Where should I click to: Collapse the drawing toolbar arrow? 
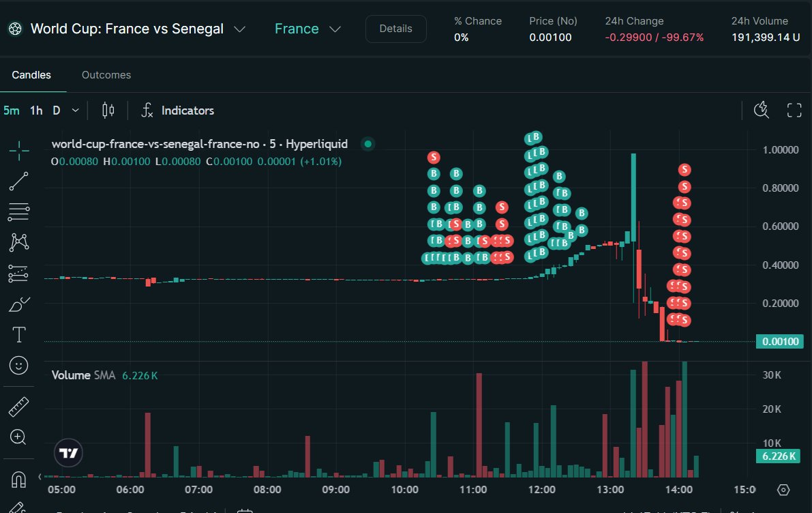click(40, 476)
